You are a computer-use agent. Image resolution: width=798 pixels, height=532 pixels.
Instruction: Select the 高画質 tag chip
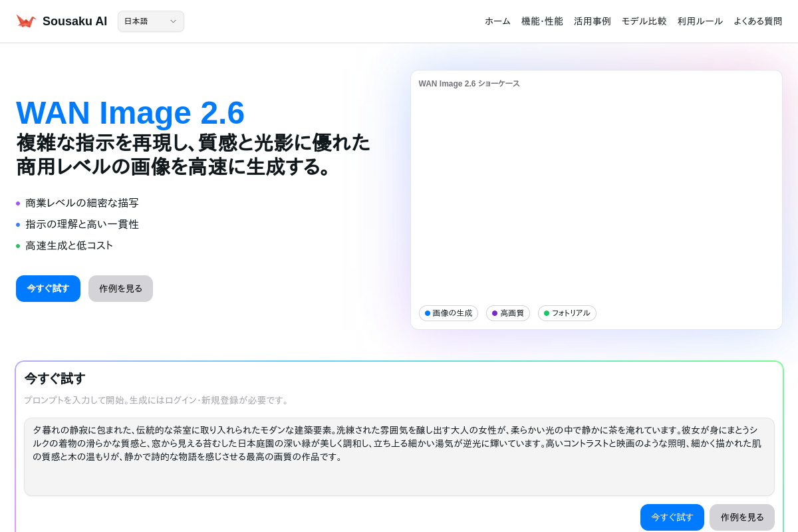508,313
